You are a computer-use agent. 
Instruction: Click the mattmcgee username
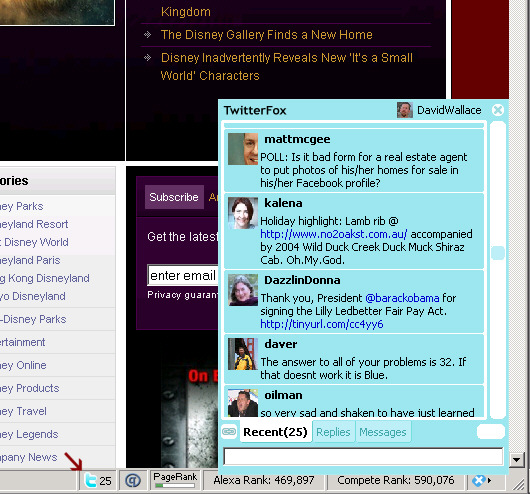(297, 139)
